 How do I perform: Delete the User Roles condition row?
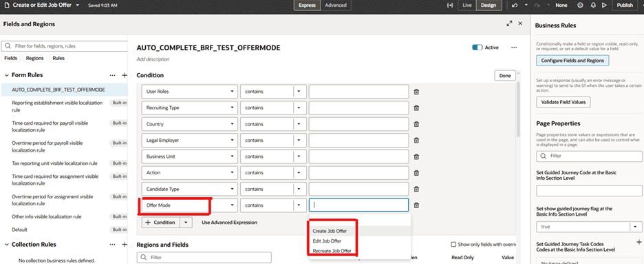tap(416, 92)
